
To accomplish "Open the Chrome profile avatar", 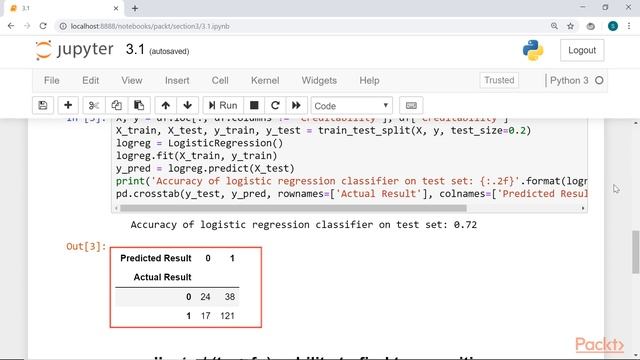I will pyautogui.click(x=613, y=26).
